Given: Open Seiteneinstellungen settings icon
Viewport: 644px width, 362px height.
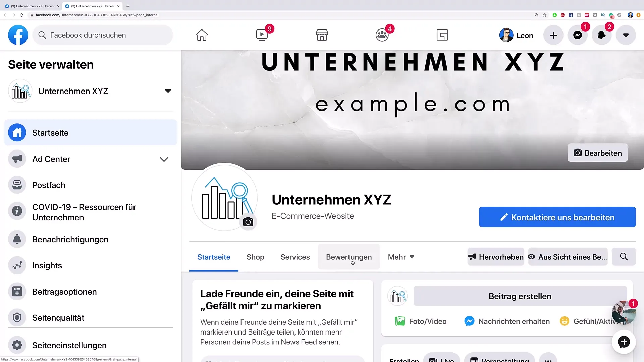Looking at the screenshot, I should 17,345.
